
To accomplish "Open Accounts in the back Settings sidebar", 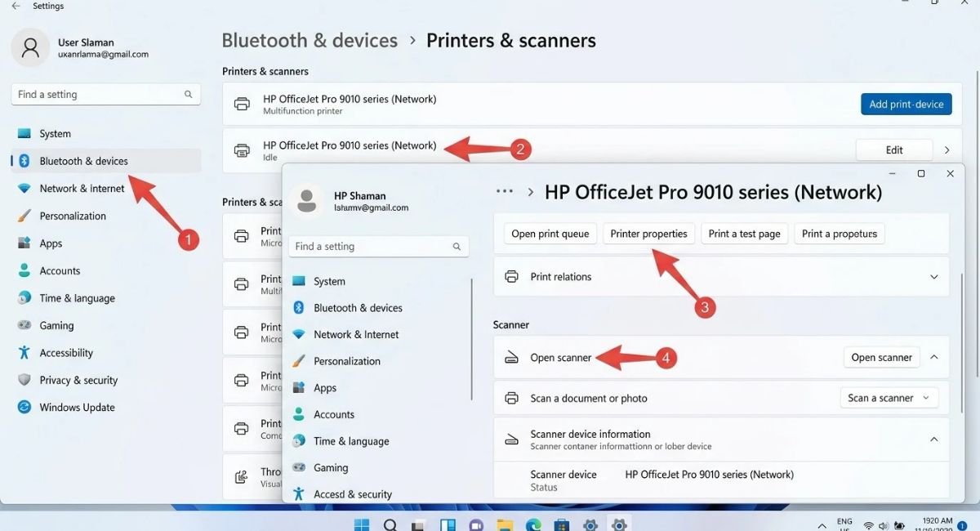I will [60, 271].
